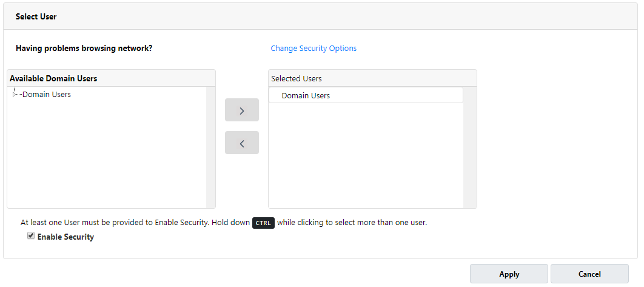This screenshot has width=644, height=287.
Task: Click the Selected Users list scrollbar
Action: tap(470, 147)
